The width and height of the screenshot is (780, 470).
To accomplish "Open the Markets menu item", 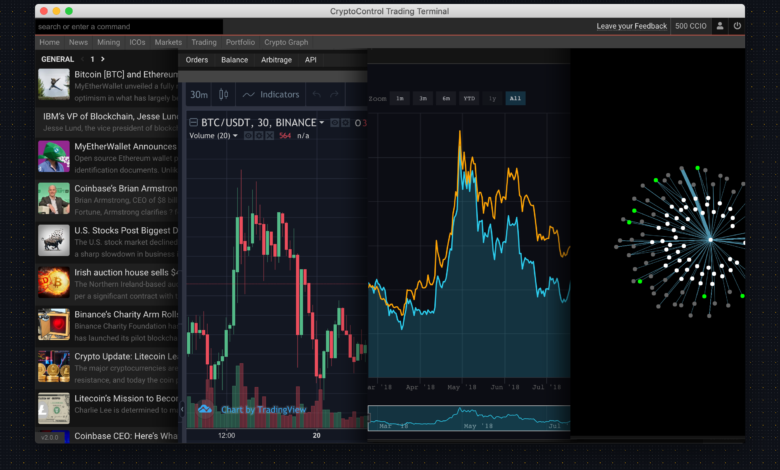I will point(168,42).
